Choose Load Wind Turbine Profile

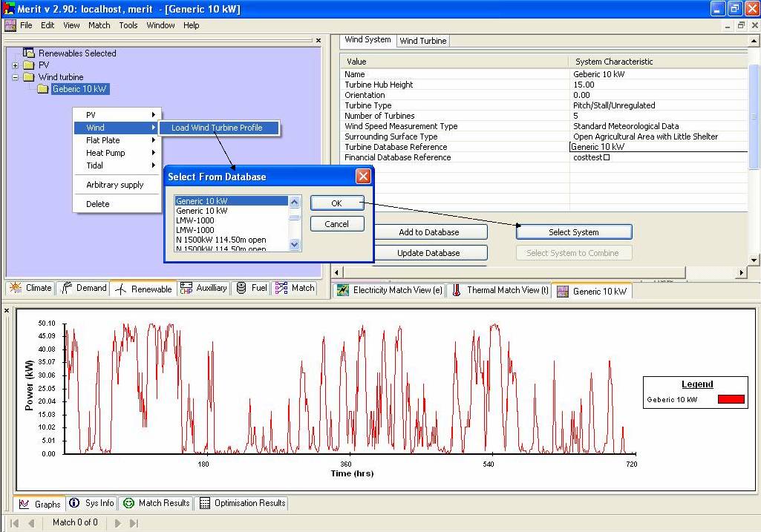217,128
